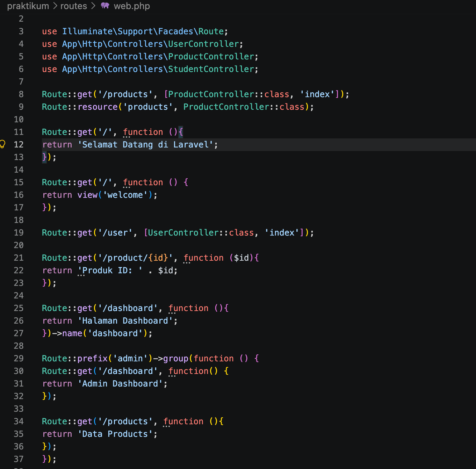Click the lightbulb code action icon
Image resolution: width=476 pixels, height=469 pixels.
pyautogui.click(x=2, y=144)
